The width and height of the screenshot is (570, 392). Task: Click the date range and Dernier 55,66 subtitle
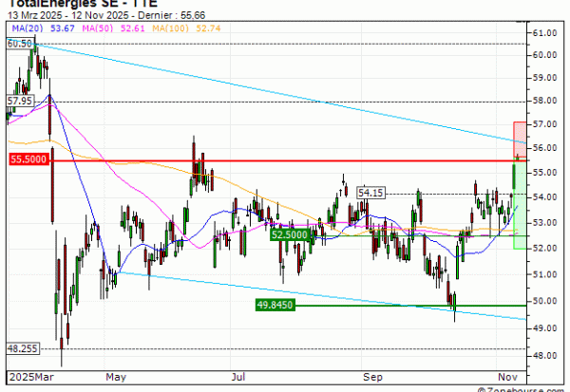tap(106, 15)
